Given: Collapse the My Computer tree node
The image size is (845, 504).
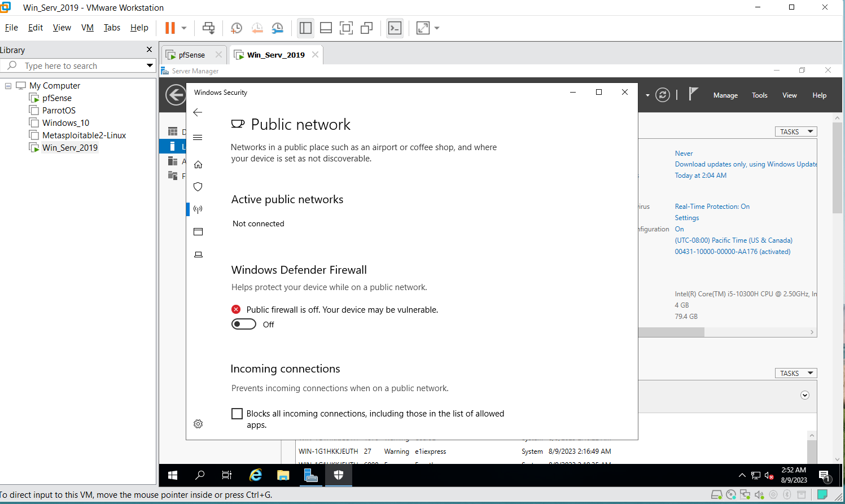Looking at the screenshot, I should click(8, 86).
